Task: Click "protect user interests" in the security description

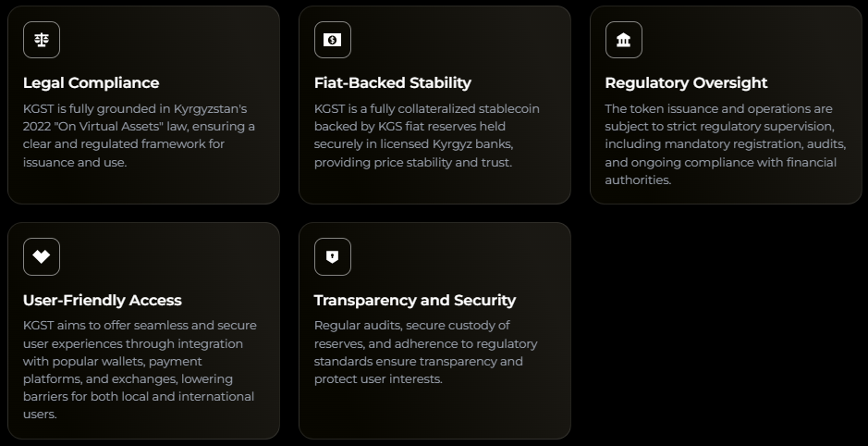Action: point(378,379)
